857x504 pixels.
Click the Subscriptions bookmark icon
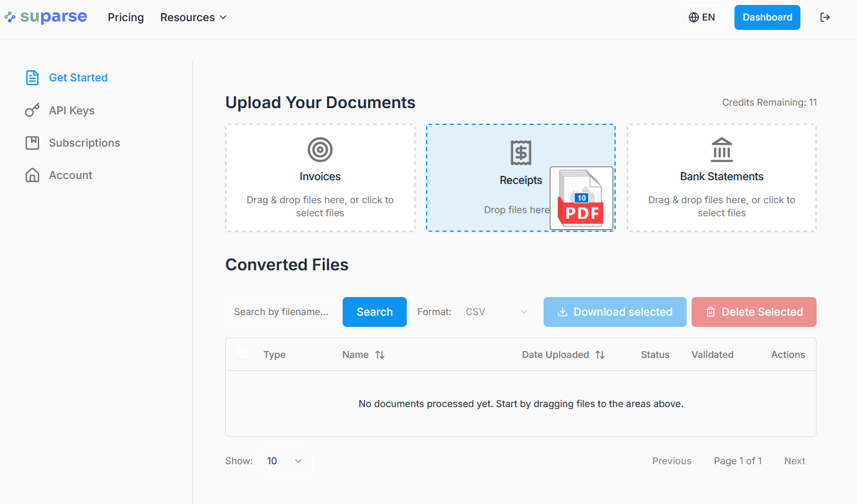point(32,143)
